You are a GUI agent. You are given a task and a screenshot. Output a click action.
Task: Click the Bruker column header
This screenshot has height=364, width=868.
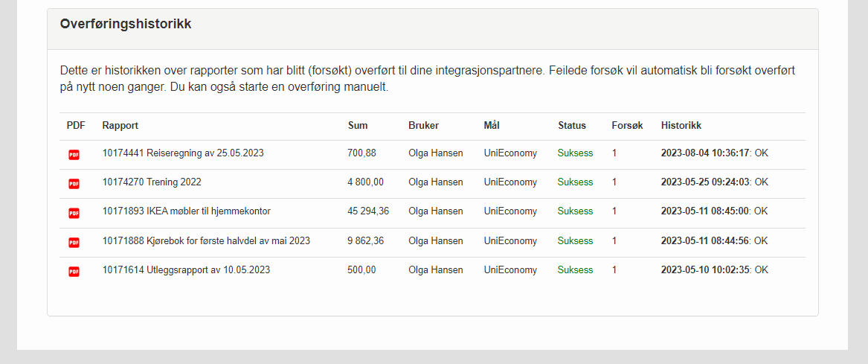(x=424, y=126)
